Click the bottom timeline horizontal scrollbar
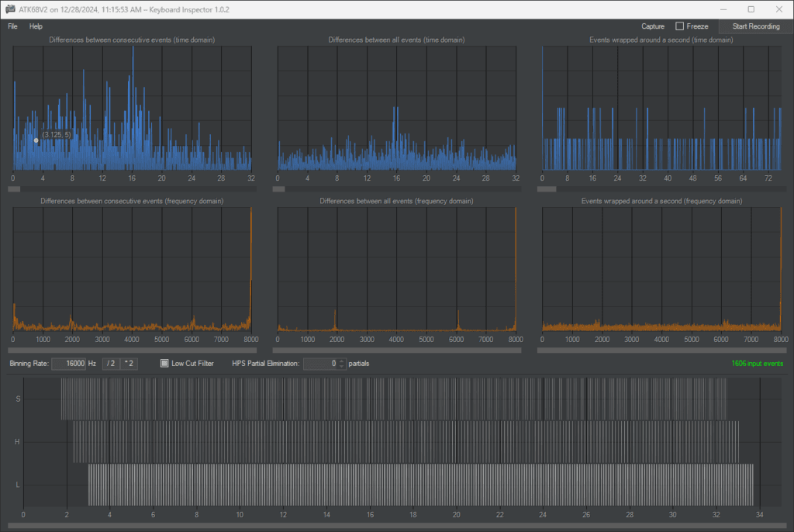Viewport: 794px width, 532px height. point(397,526)
